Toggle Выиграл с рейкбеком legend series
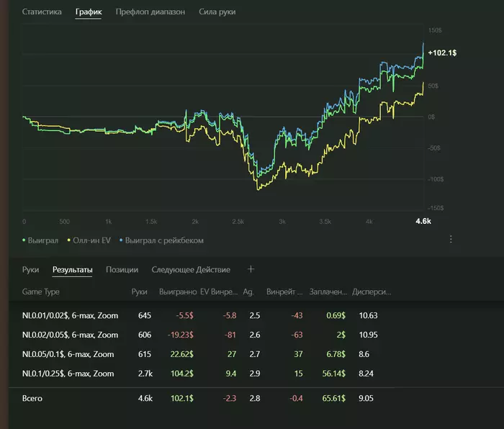 coord(161,240)
